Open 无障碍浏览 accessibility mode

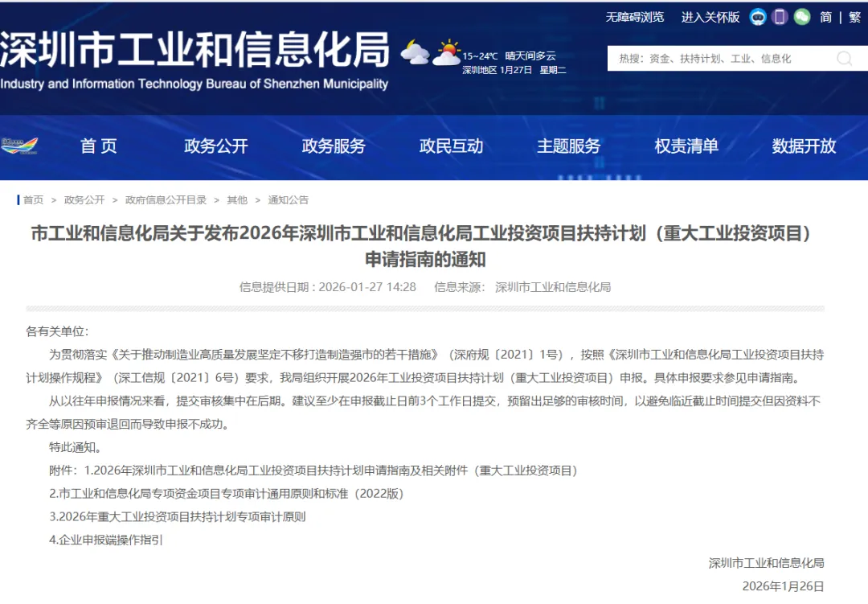click(634, 17)
